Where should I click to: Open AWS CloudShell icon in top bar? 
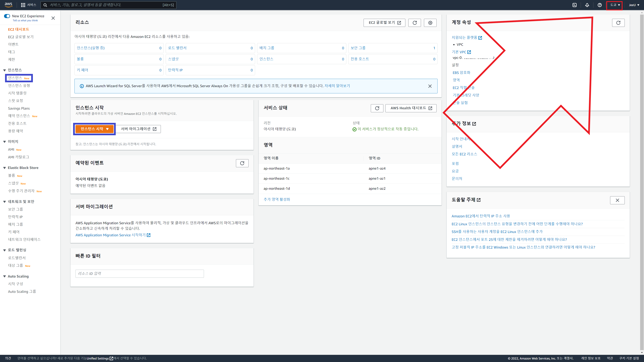pyautogui.click(x=575, y=5)
